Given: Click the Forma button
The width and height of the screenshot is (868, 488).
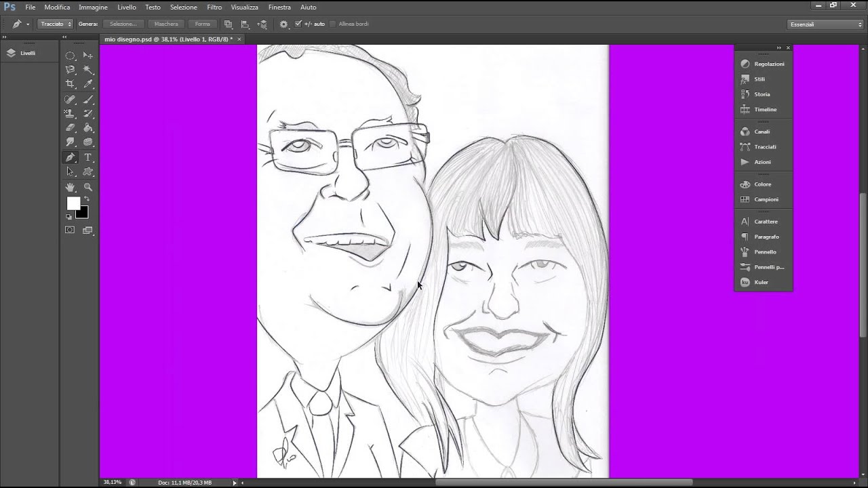Looking at the screenshot, I should click(x=203, y=24).
